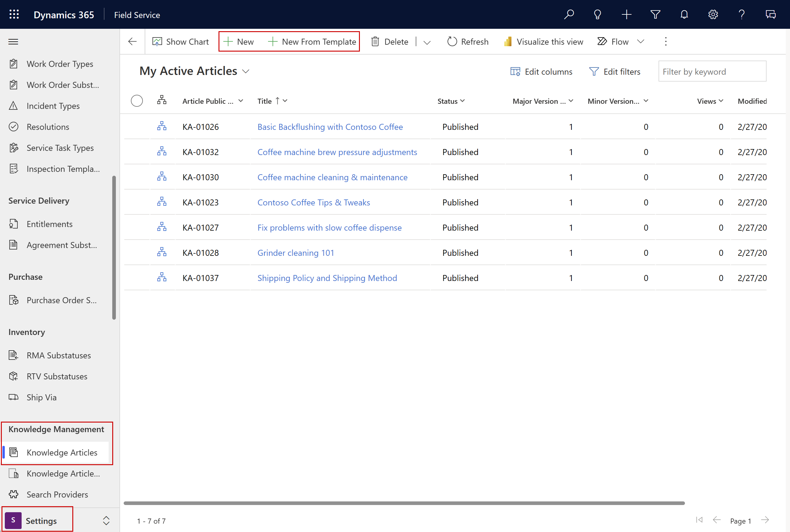Open Visualize this view icon

(x=507, y=41)
